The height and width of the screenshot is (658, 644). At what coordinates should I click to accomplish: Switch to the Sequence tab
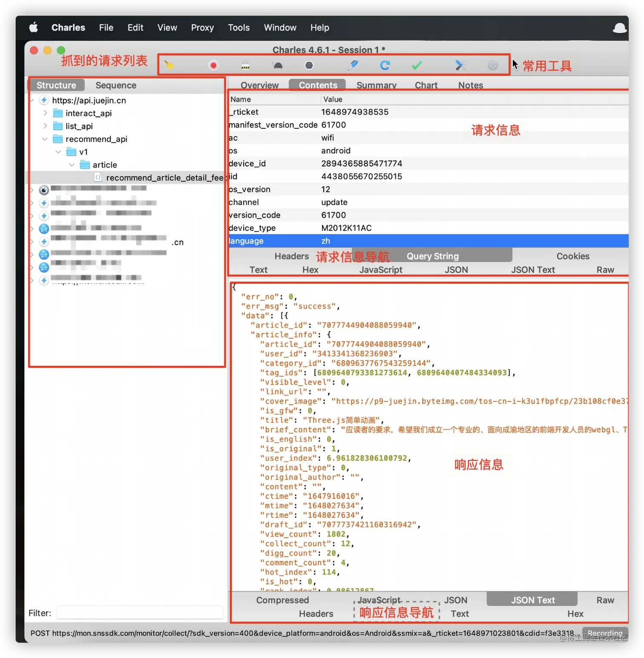116,85
